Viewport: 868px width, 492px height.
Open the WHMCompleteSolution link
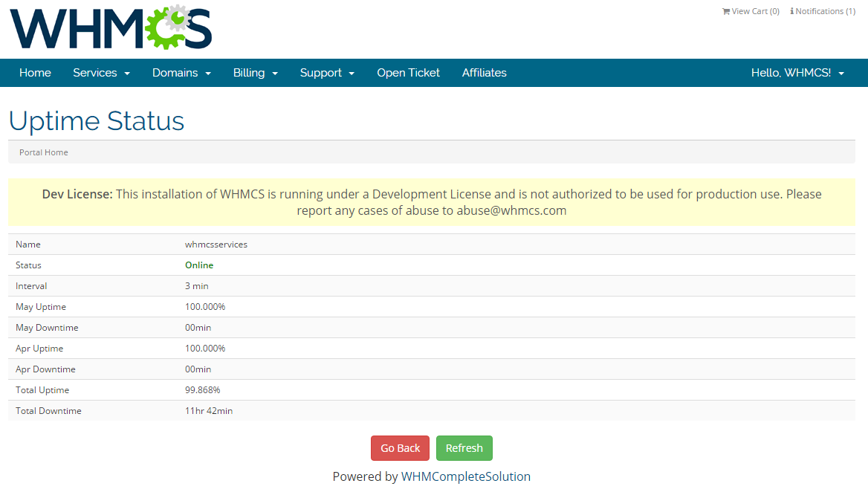coord(465,476)
